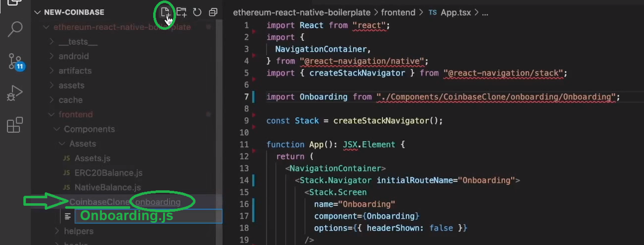Collapse the frontend folder
The image size is (644, 245).
point(76,114)
